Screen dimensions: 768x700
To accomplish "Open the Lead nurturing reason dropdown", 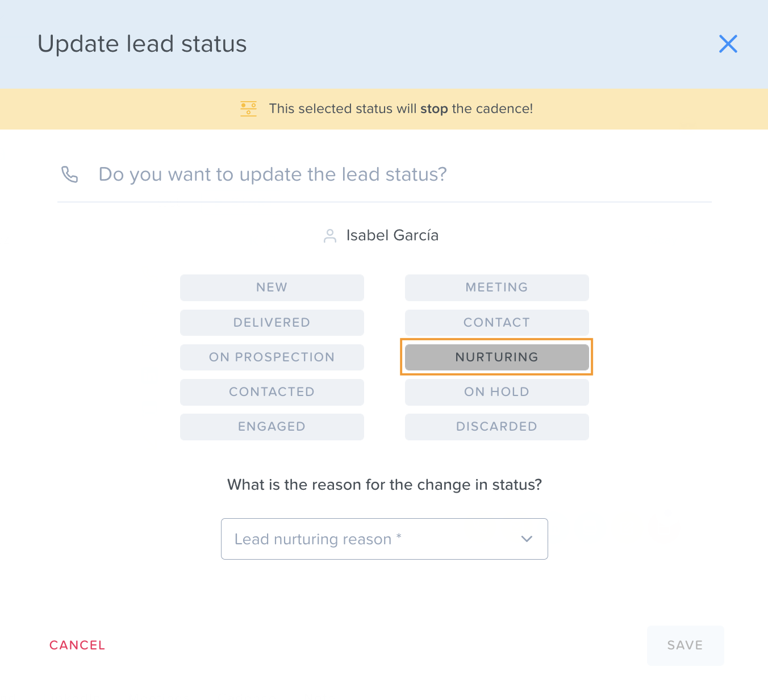I will coord(385,539).
